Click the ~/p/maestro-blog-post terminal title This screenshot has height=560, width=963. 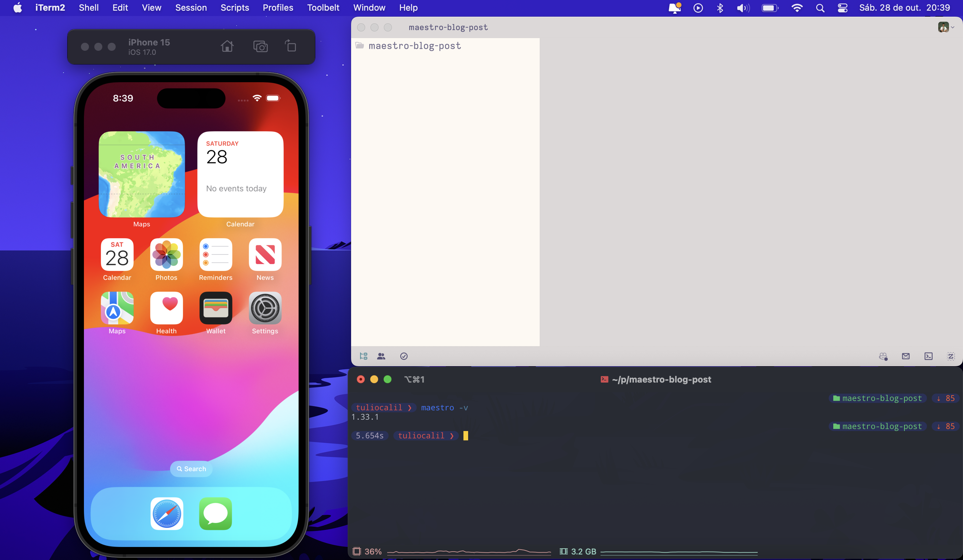tap(661, 379)
